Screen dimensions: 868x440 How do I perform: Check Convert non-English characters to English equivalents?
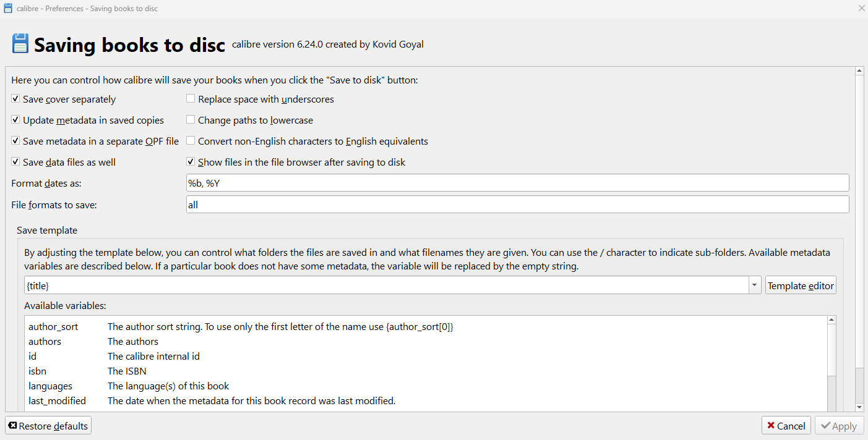pos(191,141)
